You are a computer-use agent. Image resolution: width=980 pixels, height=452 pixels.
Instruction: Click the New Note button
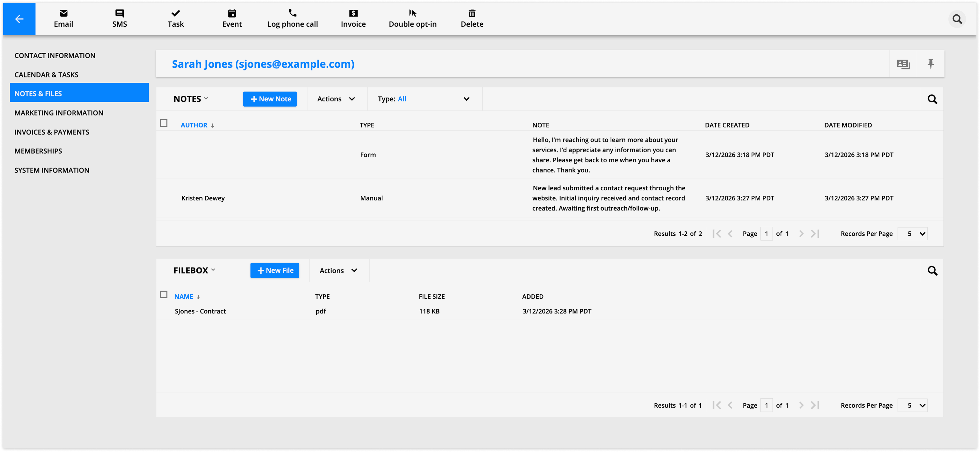point(270,99)
